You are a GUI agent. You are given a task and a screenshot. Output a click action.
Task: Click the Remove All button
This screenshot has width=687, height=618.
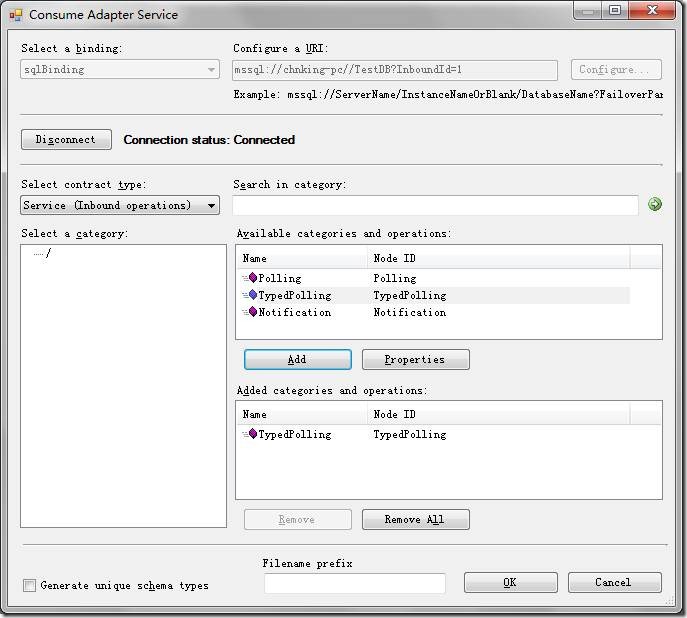tap(415, 519)
